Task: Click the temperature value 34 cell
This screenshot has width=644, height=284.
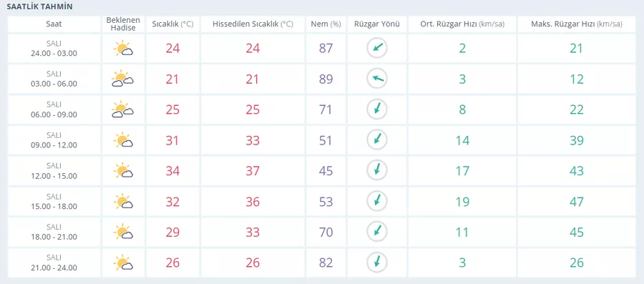Action: coord(172,171)
